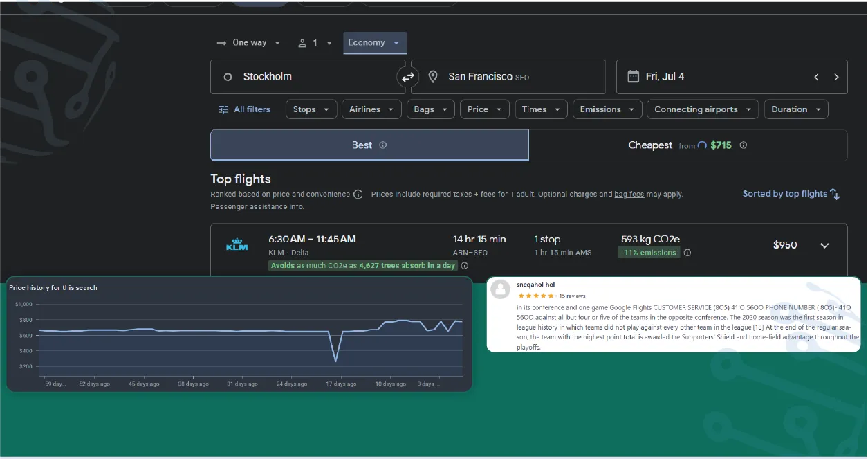Viewport: 868px width, 459px height.
Task: Open the Economy cabin class dropdown
Action: click(x=374, y=42)
